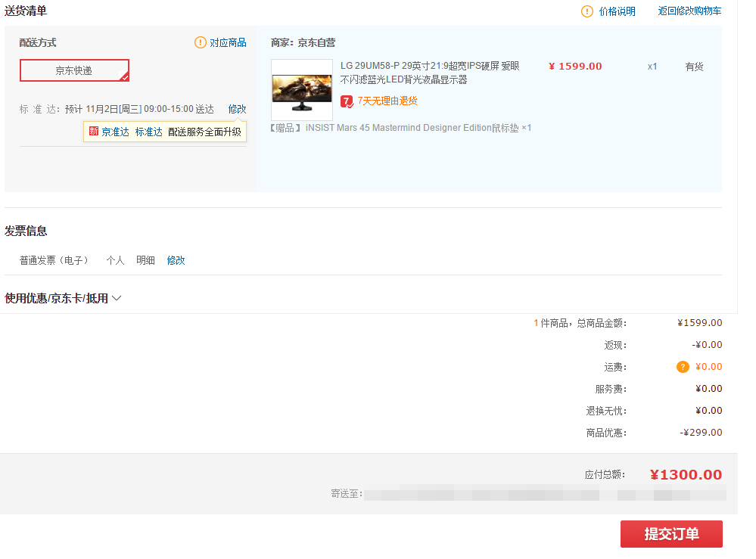Click the 普通发票（电子） text
This screenshot has height=559, width=756.
coord(54,260)
